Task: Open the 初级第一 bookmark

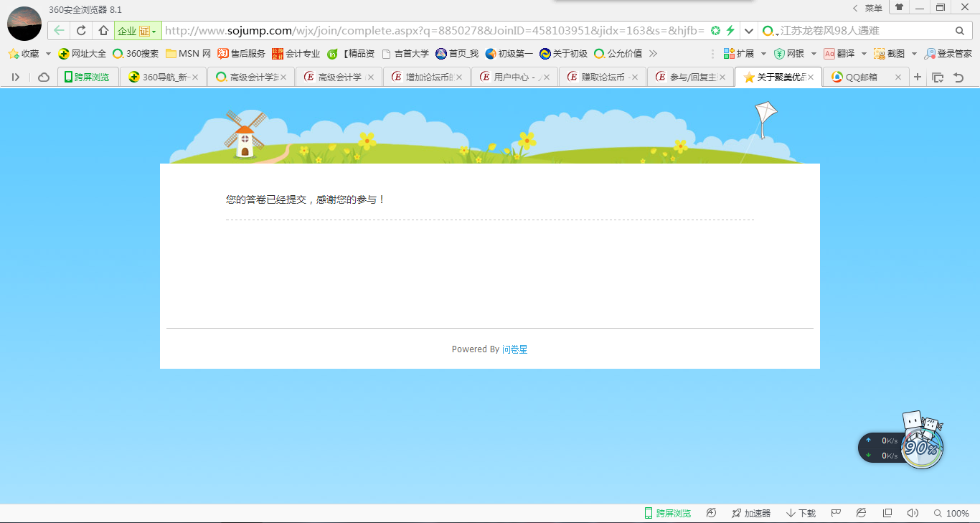Action: tap(509, 54)
